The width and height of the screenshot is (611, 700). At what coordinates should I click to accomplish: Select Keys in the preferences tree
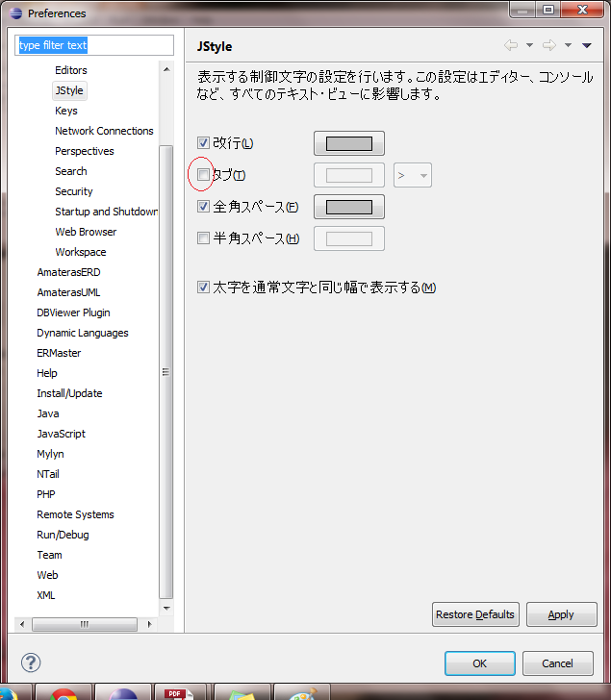66,111
